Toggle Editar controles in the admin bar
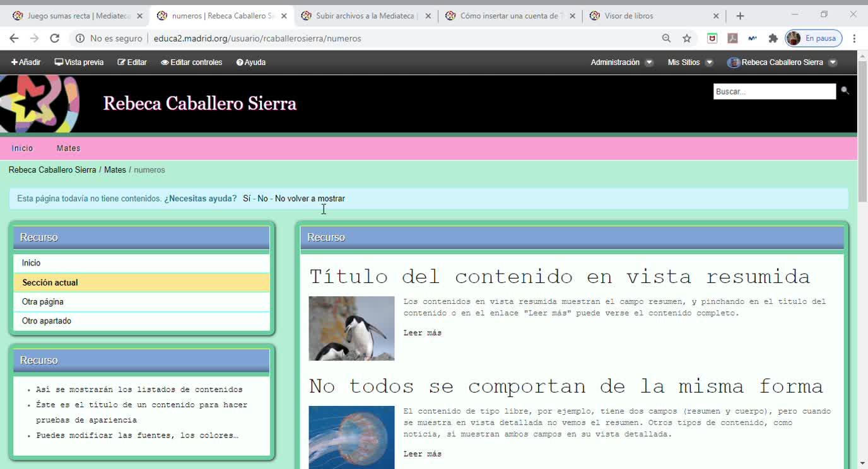 (192, 62)
